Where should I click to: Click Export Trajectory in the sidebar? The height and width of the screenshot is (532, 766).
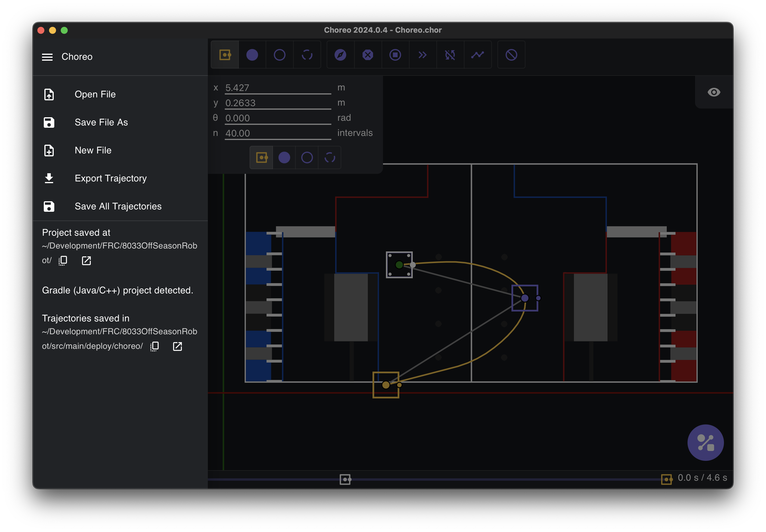click(110, 178)
